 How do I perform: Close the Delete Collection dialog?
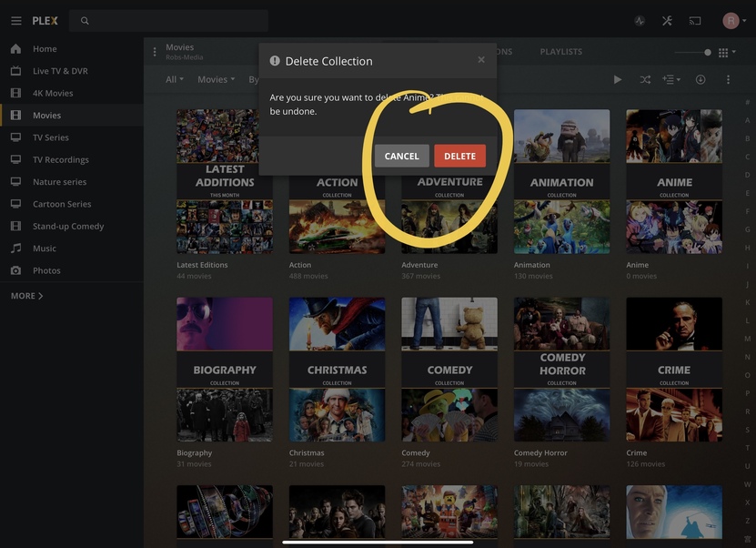point(481,60)
